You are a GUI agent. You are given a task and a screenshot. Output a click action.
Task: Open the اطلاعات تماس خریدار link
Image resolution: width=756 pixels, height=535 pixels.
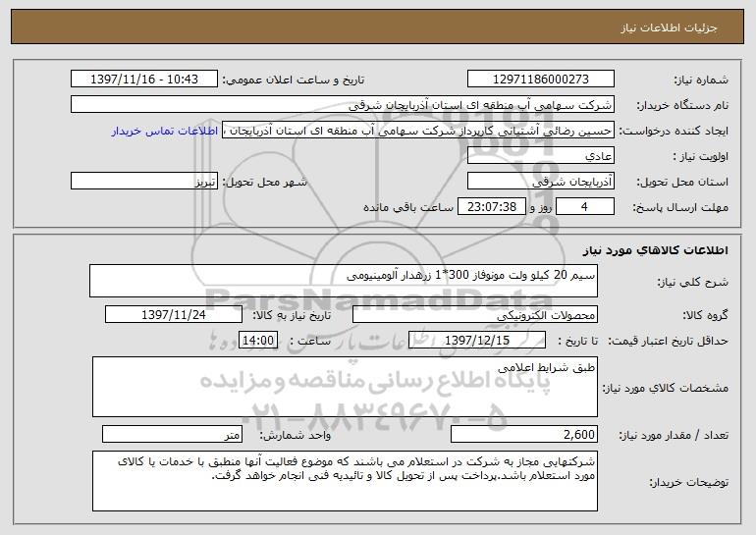tap(165, 131)
